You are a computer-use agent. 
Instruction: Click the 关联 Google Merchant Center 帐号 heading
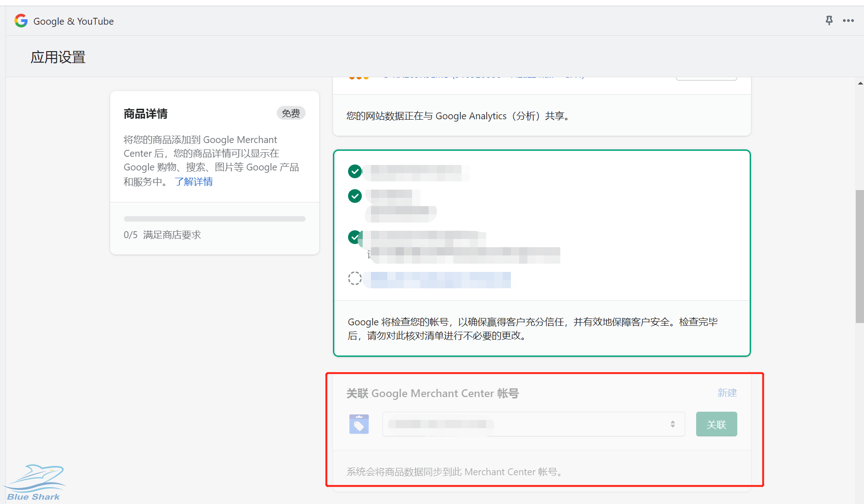[433, 393]
